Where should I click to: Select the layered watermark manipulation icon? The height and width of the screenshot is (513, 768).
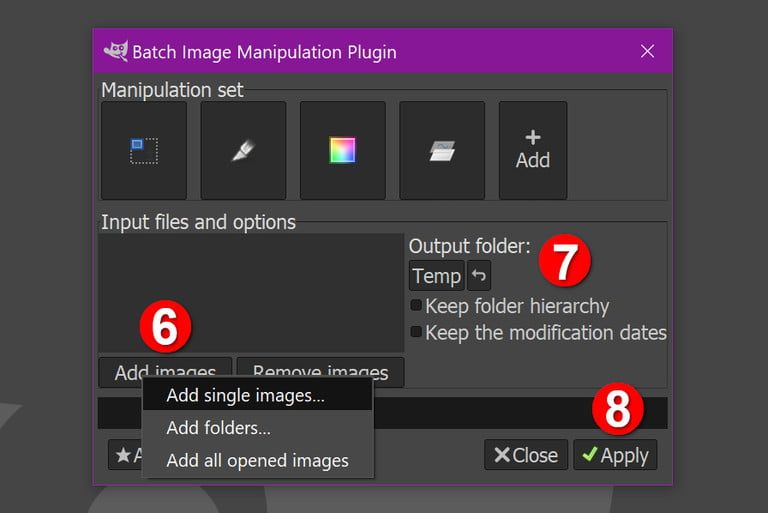pos(441,150)
